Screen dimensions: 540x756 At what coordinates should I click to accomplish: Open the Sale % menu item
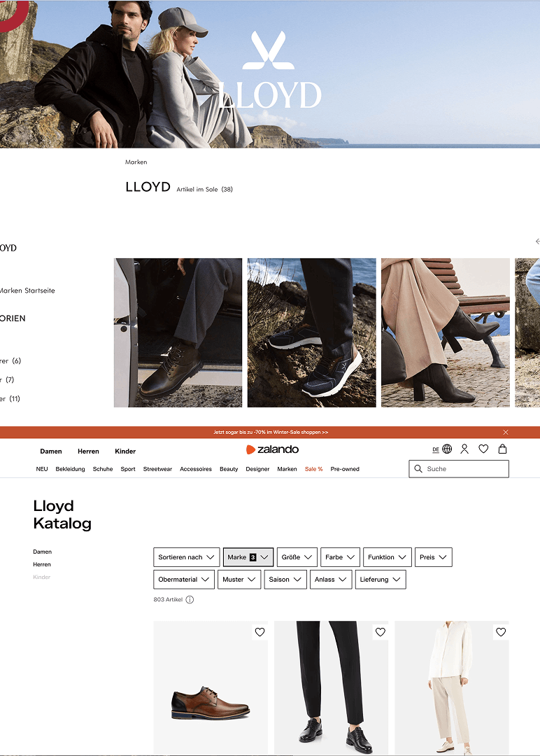[x=313, y=469]
